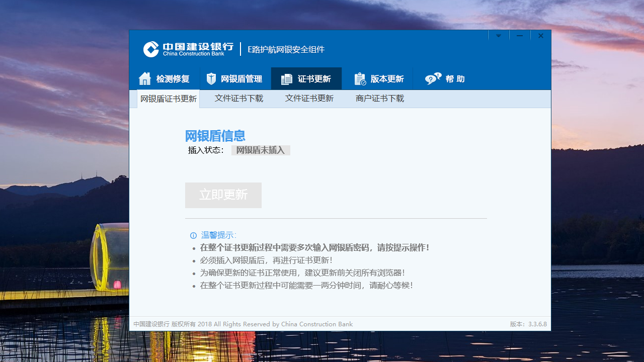Click the question-mark bubble icon on 帮助
This screenshot has width=644, height=362.
tap(433, 78)
